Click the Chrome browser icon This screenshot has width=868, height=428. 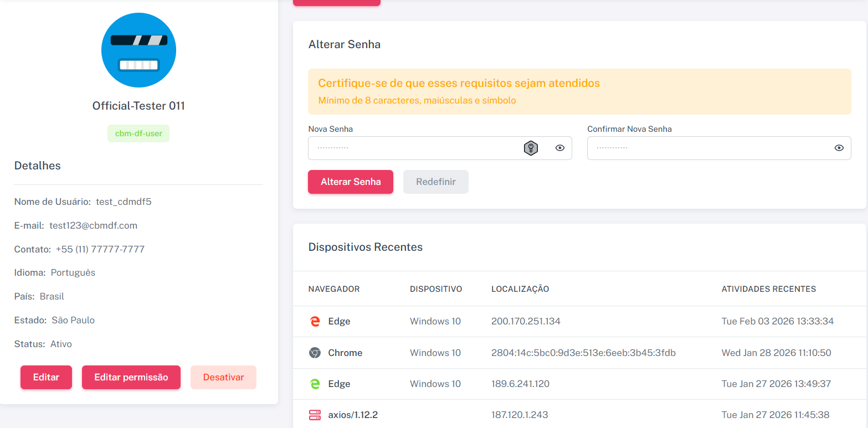315,353
